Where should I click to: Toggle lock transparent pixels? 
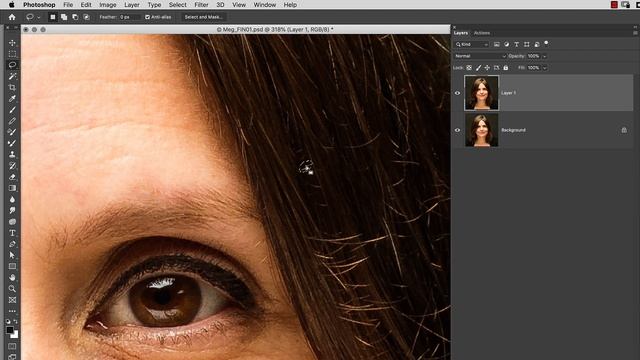[x=469, y=68]
